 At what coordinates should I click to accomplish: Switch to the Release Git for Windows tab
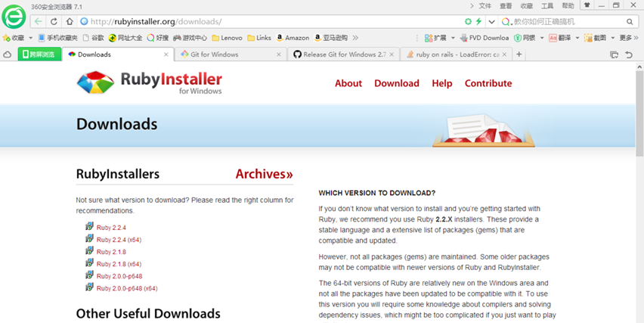[x=343, y=54]
